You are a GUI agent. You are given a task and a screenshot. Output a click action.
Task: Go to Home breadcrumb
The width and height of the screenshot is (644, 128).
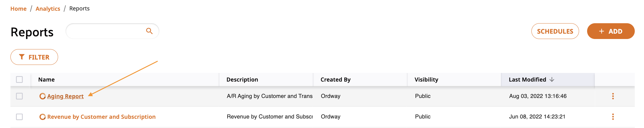click(x=18, y=9)
